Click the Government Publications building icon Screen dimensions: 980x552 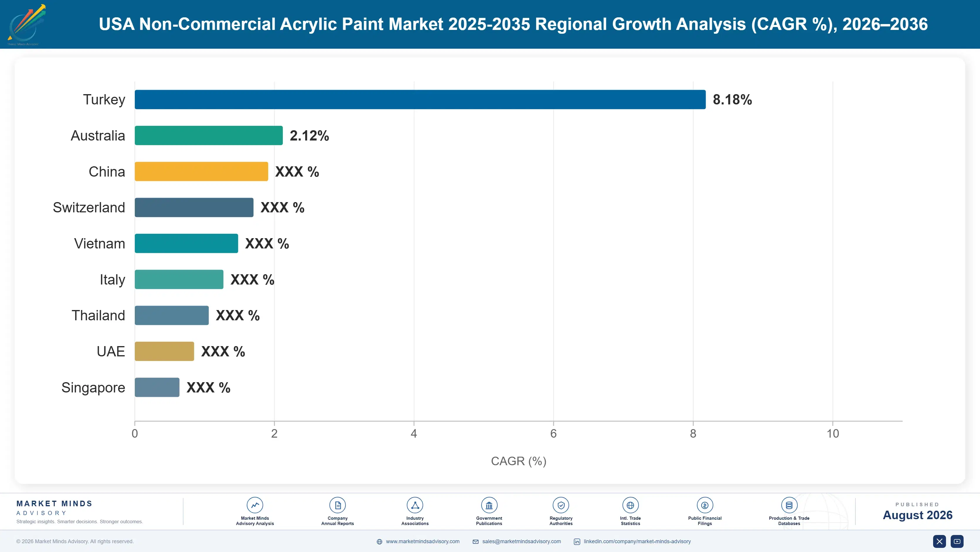click(489, 505)
